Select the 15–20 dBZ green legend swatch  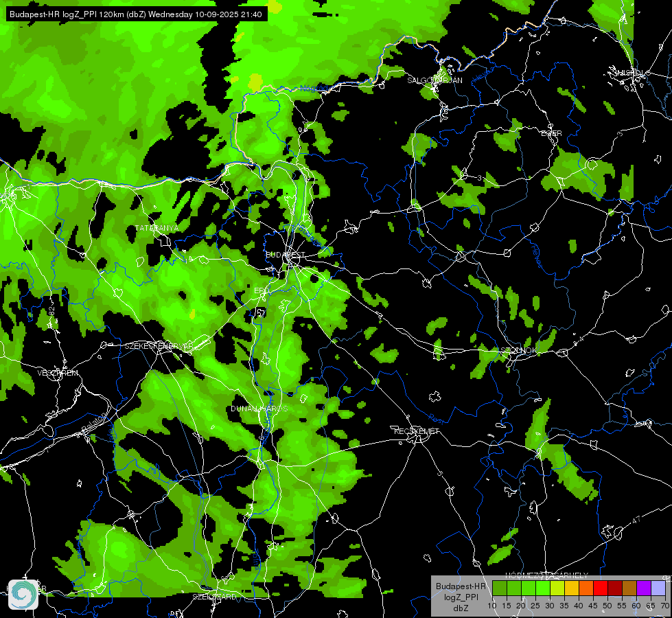(x=514, y=588)
